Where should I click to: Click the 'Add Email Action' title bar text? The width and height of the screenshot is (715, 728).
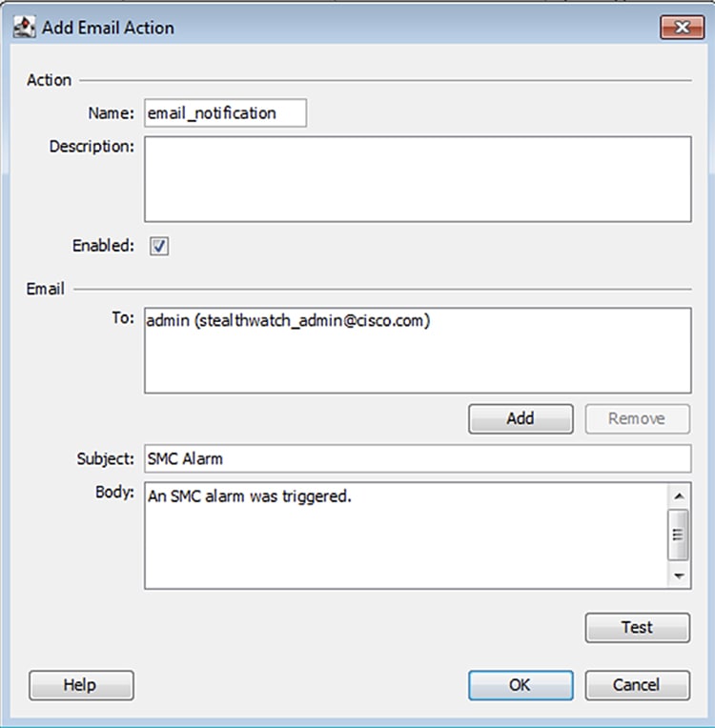click(109, 28)
